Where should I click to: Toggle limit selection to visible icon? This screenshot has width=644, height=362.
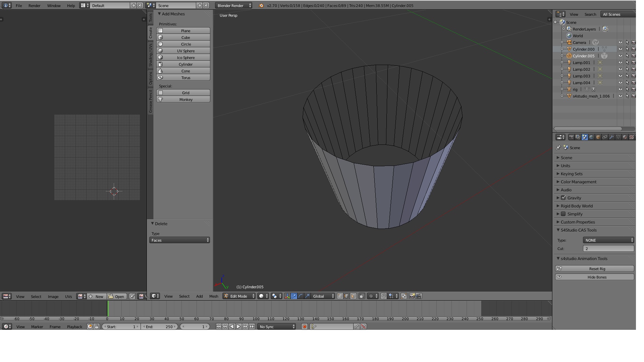pos(362,296)
